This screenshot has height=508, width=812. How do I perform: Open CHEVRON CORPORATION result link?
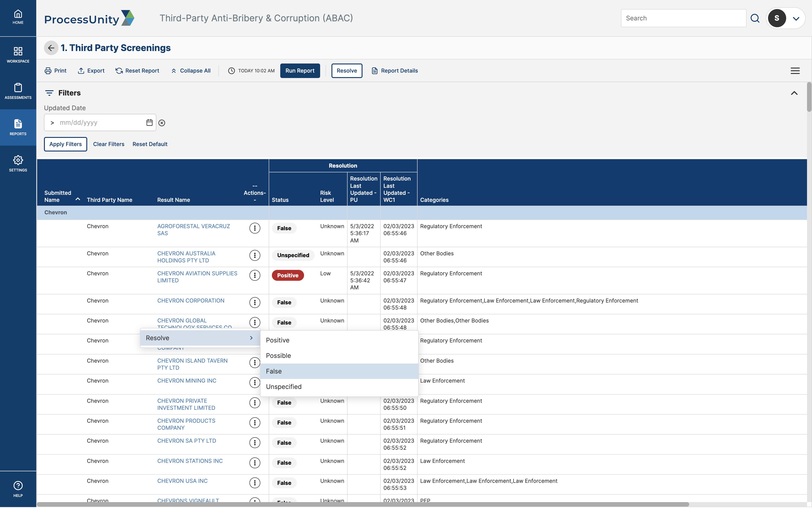point(191,301)
